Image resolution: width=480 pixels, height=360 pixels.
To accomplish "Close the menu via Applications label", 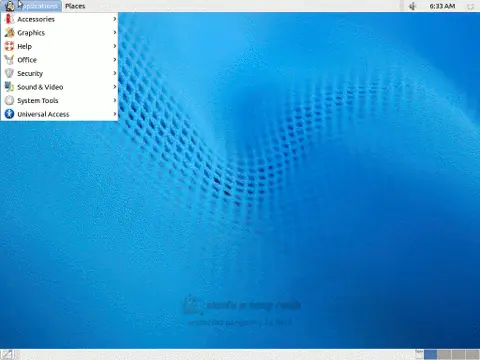I will click(38, 6).
